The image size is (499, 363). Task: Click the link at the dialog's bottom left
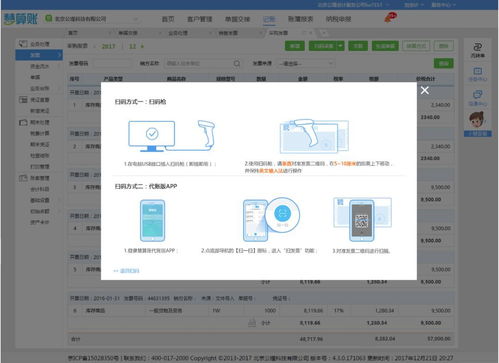point(126,271)
